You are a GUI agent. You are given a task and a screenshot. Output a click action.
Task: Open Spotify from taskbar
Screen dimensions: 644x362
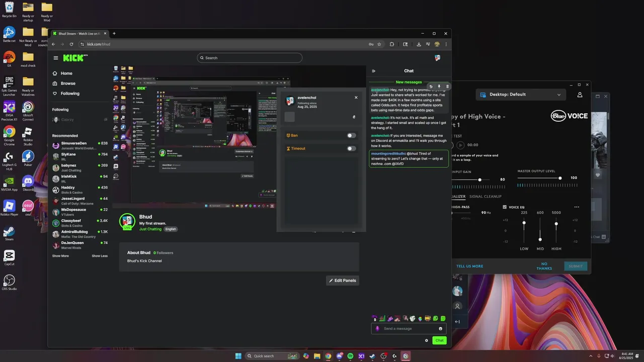click(x=350, y=356)
